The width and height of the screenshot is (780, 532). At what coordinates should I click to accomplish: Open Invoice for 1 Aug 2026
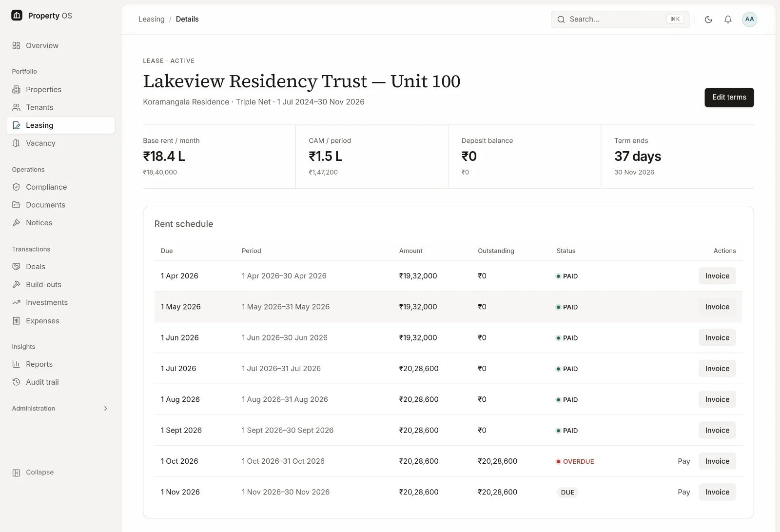(717, 399)
